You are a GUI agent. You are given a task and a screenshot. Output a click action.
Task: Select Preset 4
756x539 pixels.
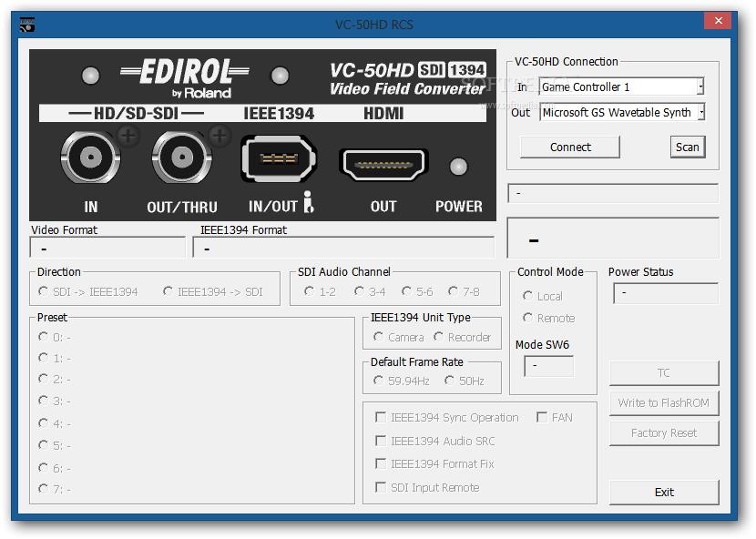pos(55,423)
